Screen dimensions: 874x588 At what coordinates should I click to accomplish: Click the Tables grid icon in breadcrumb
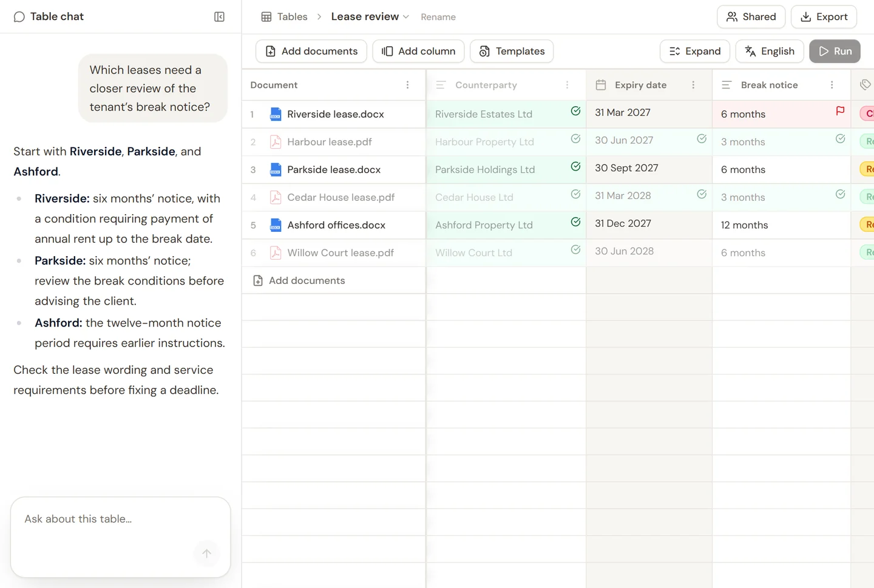(266, 17)
